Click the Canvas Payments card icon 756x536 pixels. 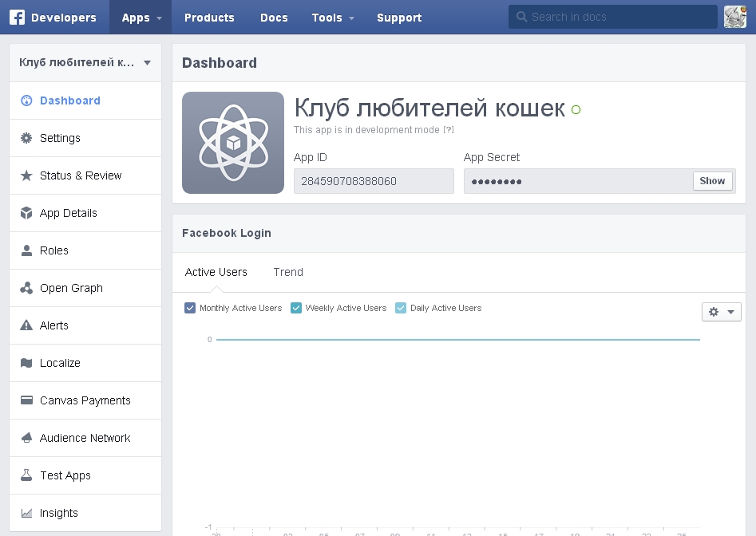(26, 400)
